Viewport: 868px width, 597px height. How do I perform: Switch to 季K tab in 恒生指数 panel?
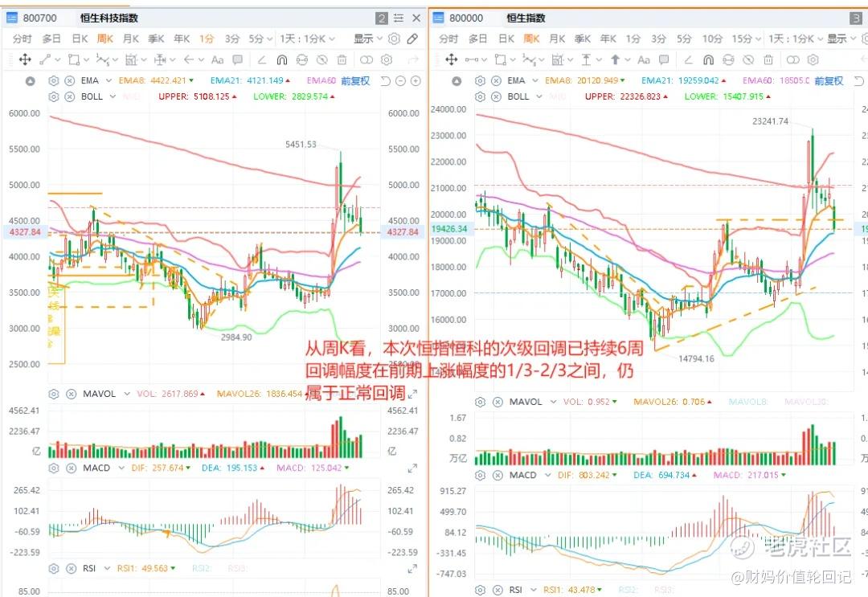pos(583,39)
